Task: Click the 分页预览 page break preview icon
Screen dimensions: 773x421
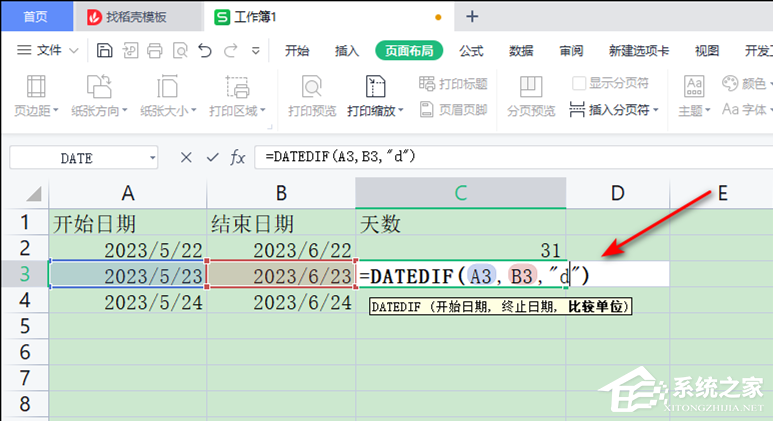Action: click(x=531, y=87)
